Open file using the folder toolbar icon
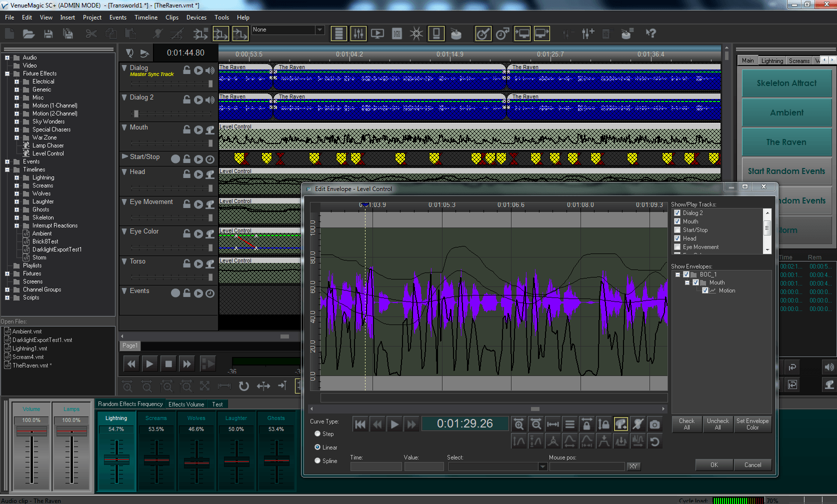This screenshot has height=504, width=837. (28, 34)
